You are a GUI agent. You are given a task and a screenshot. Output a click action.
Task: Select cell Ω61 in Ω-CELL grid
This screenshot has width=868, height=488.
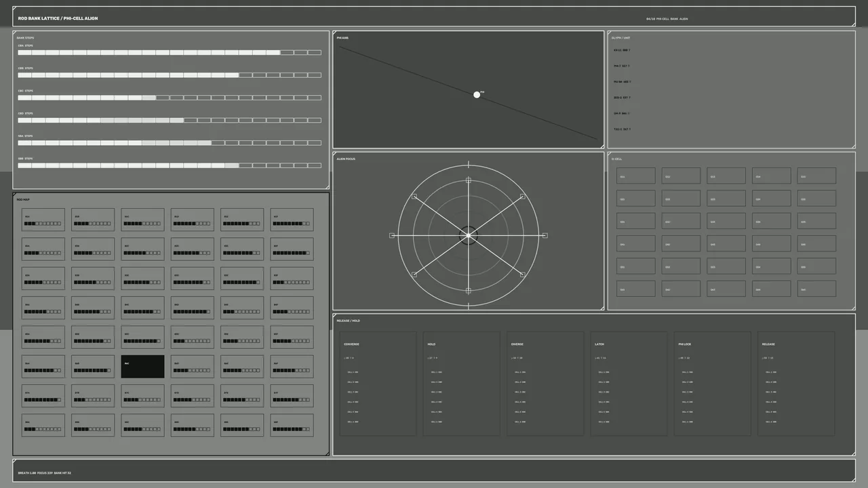tap(636, 289)
